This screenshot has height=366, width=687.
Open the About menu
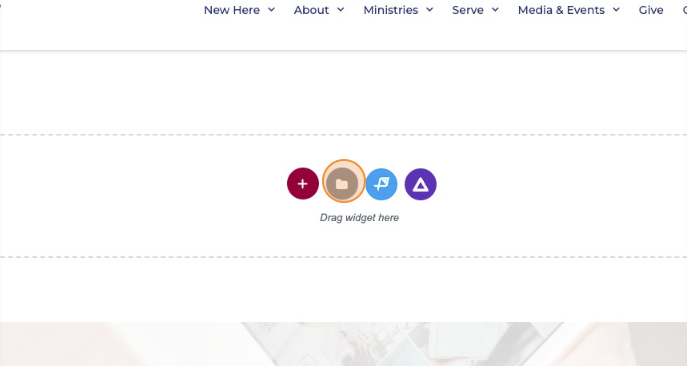[311, 10]
